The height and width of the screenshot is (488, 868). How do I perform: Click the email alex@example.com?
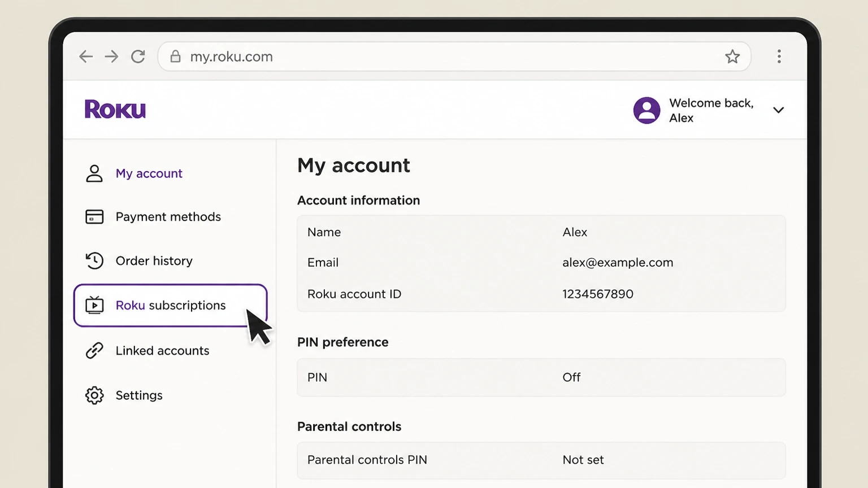click(618, 263)
